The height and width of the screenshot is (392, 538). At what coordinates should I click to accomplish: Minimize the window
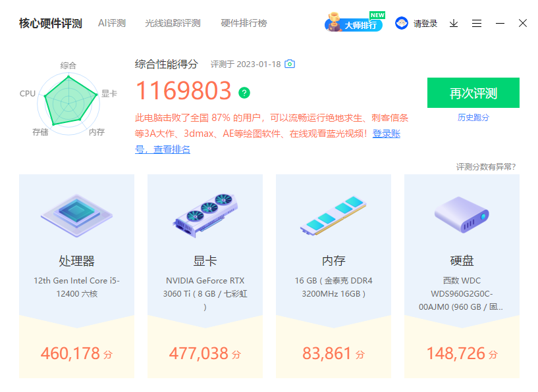500,23
